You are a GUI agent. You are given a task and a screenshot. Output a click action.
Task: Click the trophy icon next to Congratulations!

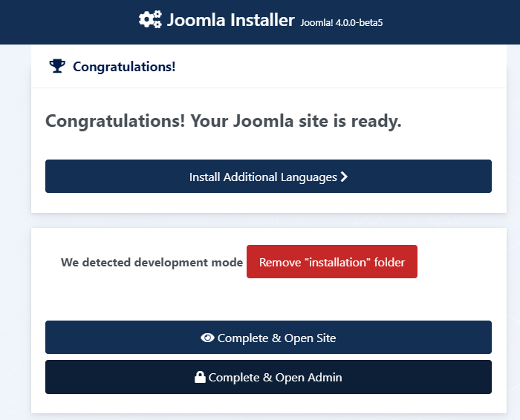(57, 66)
